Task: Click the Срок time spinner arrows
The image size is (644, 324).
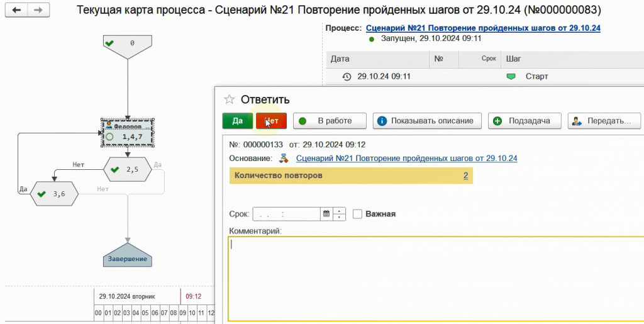Action: (340, 214)
